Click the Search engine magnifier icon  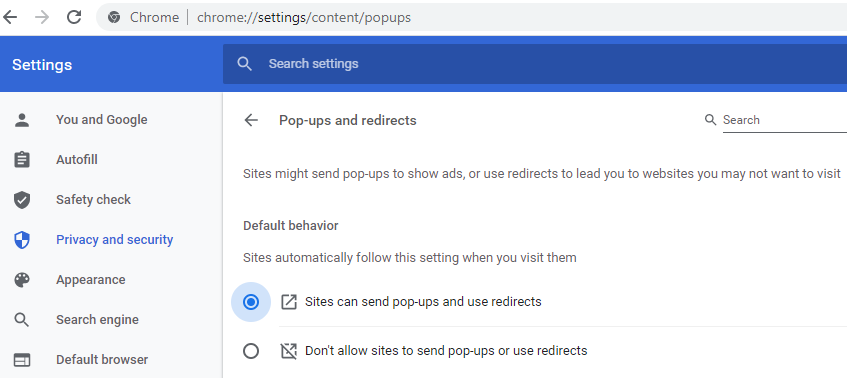[22, 320]
